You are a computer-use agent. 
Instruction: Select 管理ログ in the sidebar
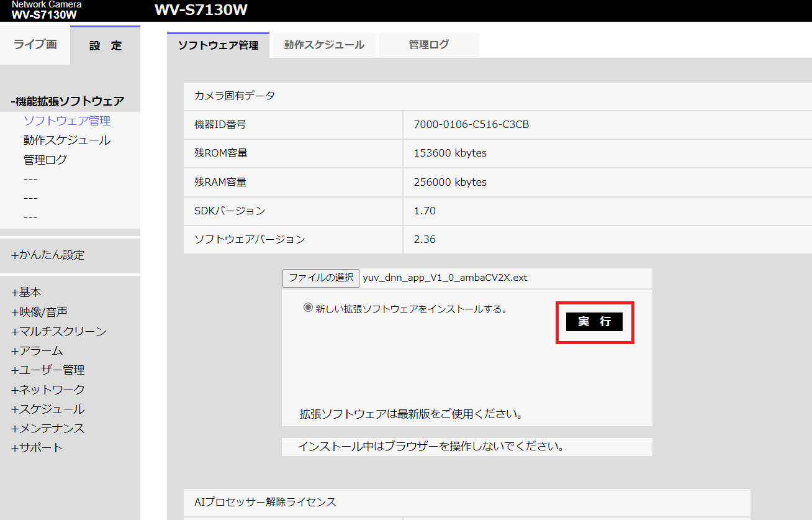pyautogui.click(x=45, y=160)
